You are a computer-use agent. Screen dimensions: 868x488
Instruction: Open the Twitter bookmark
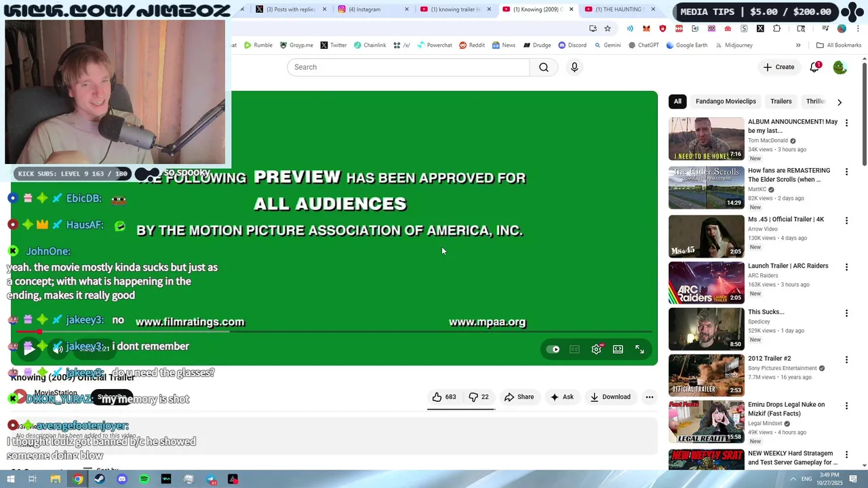coord(333,45)
